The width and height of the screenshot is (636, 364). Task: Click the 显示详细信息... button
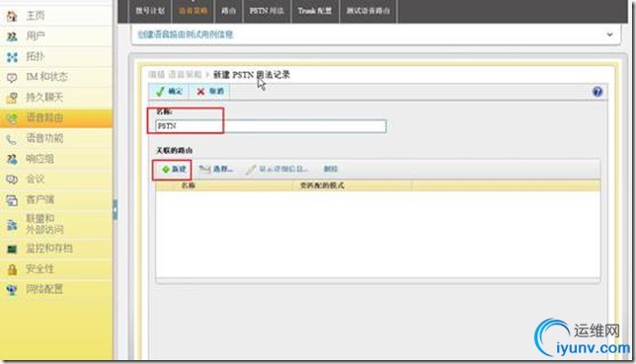coord(278,170)
